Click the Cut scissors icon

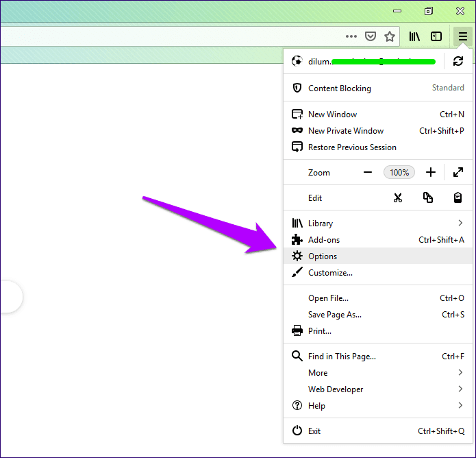[398, 198]
